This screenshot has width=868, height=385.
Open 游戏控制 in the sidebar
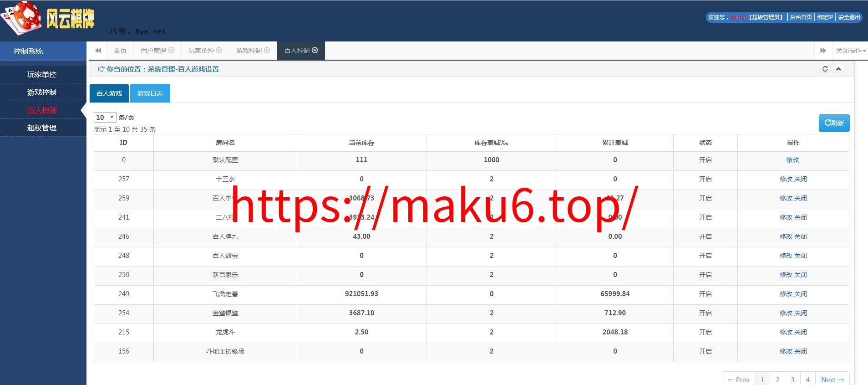42,92
